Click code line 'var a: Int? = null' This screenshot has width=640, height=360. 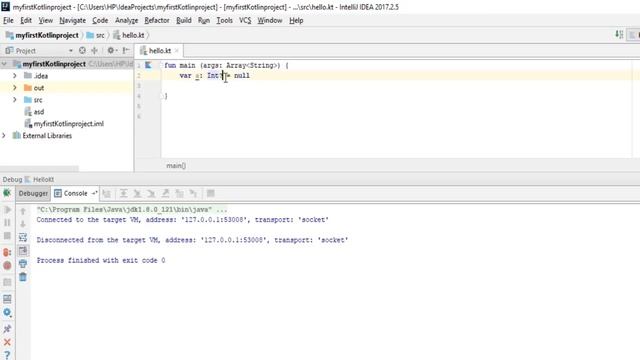coord(215,76)
